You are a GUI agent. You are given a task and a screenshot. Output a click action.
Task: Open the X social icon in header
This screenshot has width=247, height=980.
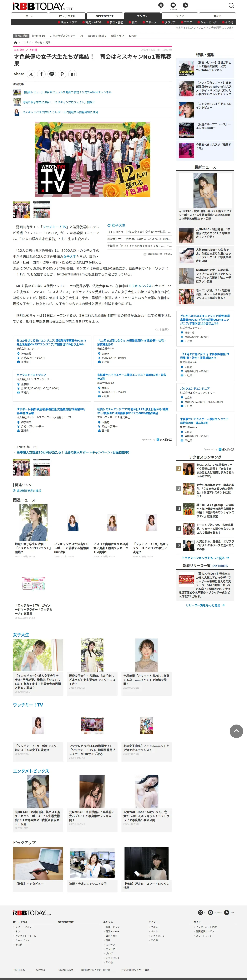(x=160, y=5)
